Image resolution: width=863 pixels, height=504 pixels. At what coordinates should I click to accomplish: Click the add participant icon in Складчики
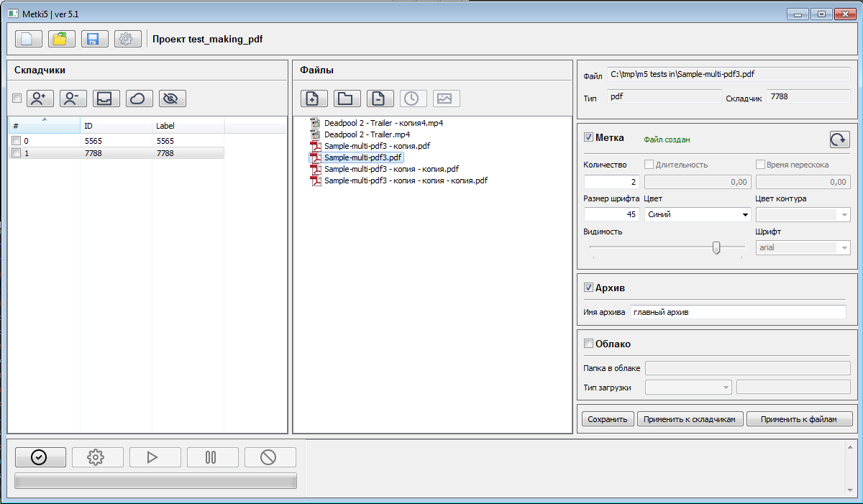(40, 98)
